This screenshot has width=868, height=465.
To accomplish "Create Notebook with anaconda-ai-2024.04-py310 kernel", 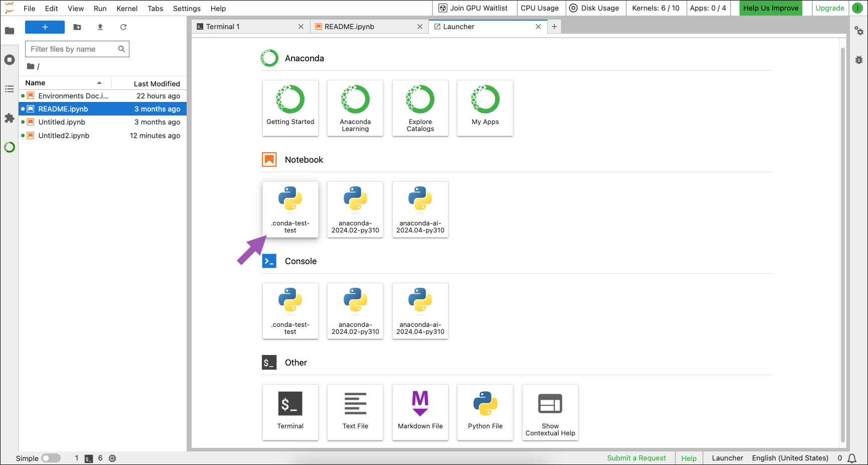I will tap(420, 209).
